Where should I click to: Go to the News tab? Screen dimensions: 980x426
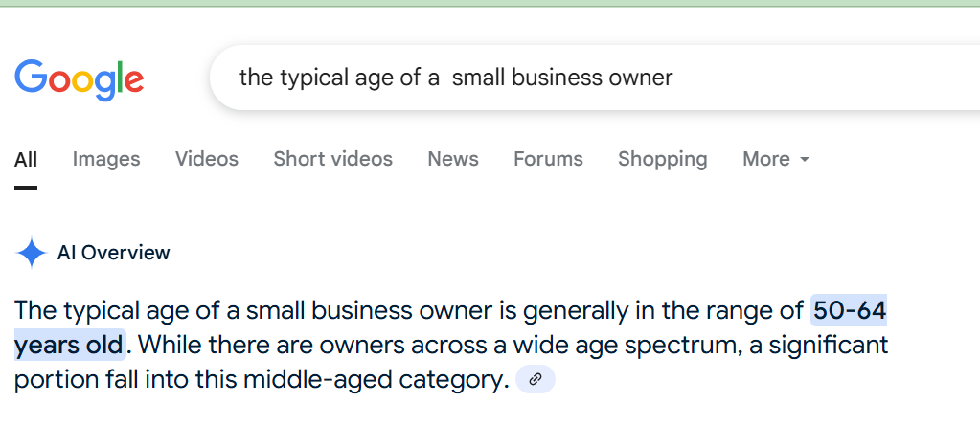click(x=453, y=159)
